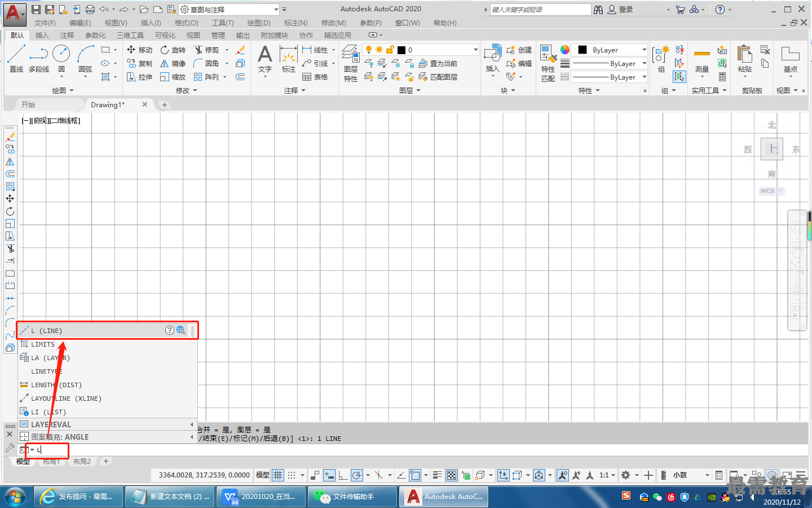Expand the 修改 (Modify) panel
The width and height of the screenshot is (812, 508).
pos(186,90)
